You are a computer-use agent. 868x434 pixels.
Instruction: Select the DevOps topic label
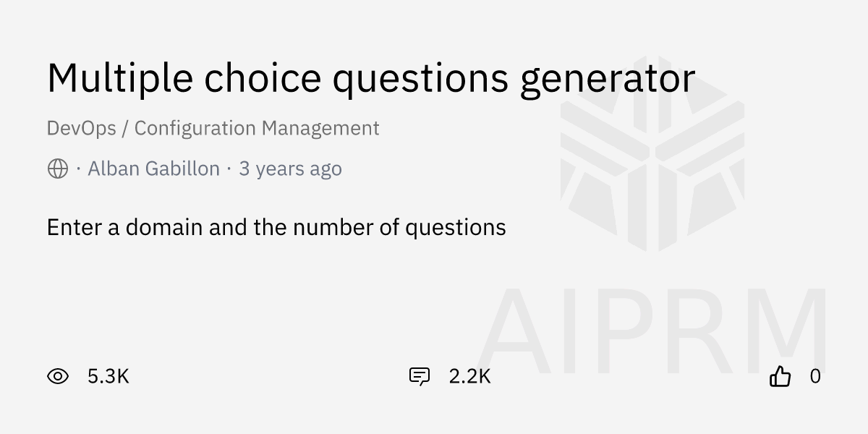[x=81, y=128]
